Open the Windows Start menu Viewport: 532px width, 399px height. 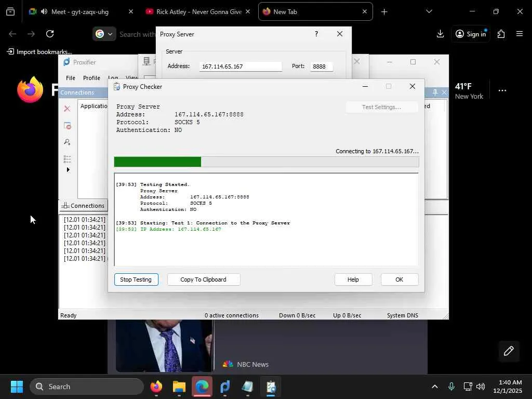pos(17,387)
